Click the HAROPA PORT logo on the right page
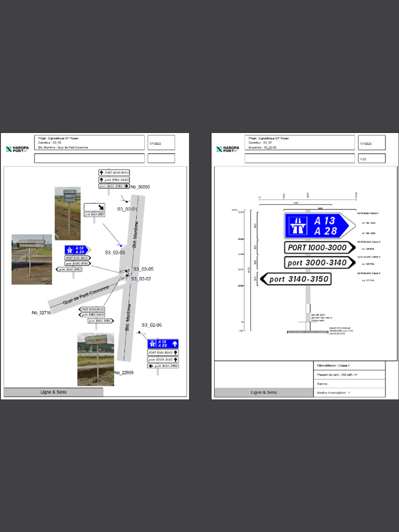 228,149
